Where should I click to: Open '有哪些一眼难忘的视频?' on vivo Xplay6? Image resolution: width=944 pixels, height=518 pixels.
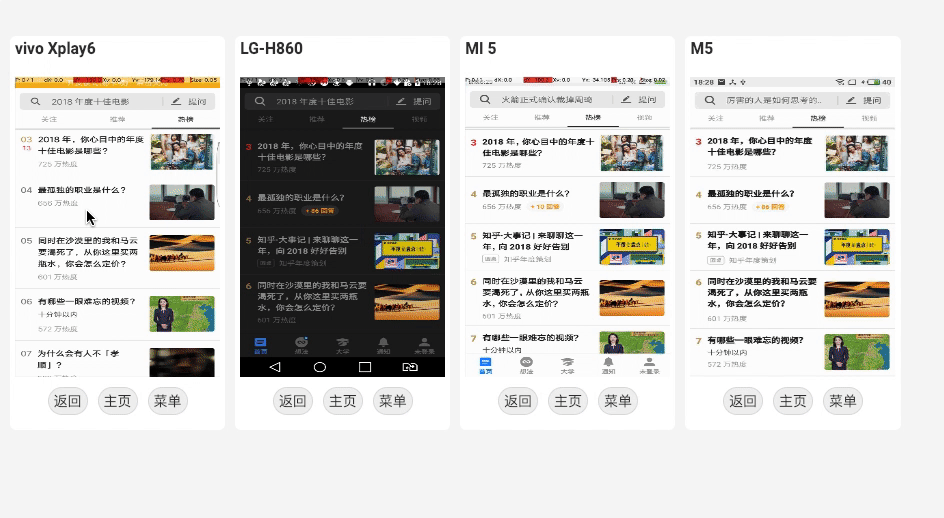pyautogui.click(x=87, y=301)
